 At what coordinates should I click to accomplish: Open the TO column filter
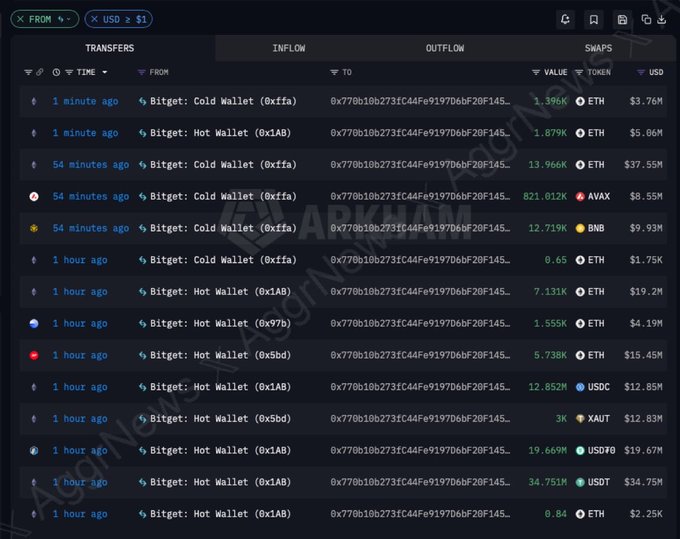(334, 72)
